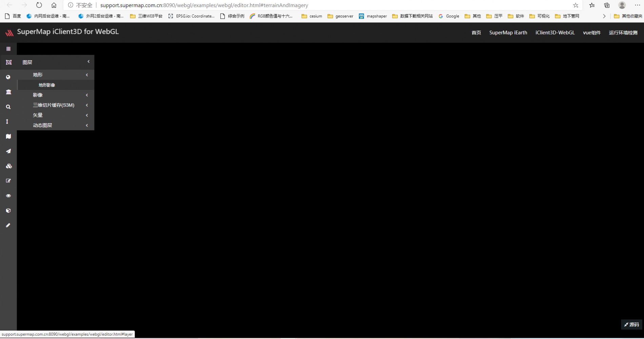Open the favorites list icon
The image size is (644, 339).
[x=592, y=5]
